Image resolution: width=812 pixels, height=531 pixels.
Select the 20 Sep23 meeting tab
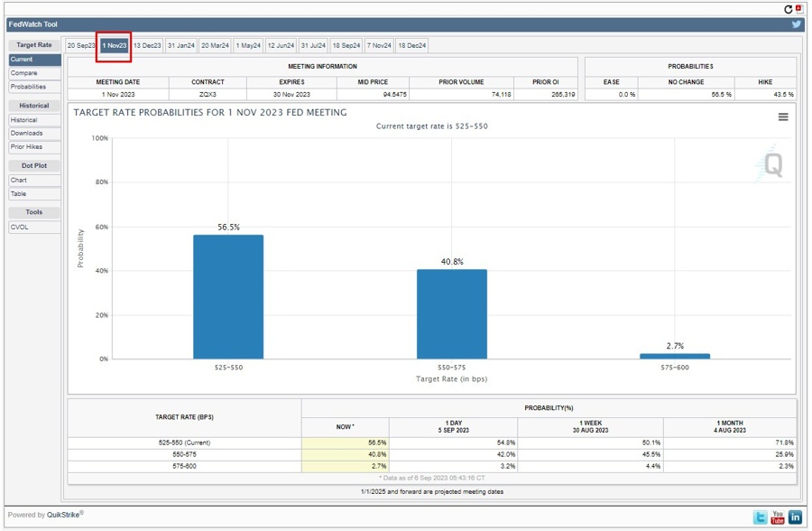81,46
